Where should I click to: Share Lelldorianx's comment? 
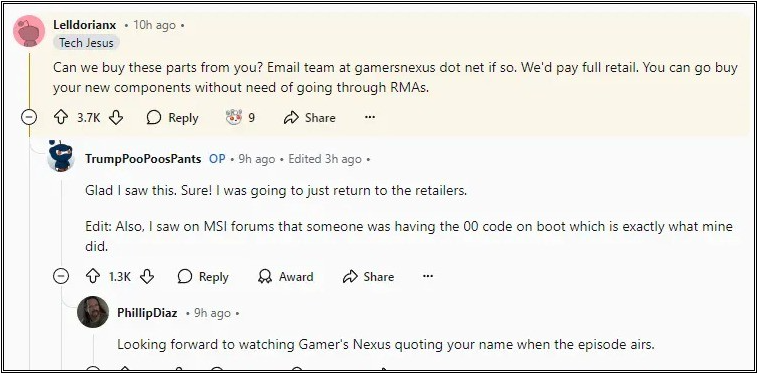(309, 117)
